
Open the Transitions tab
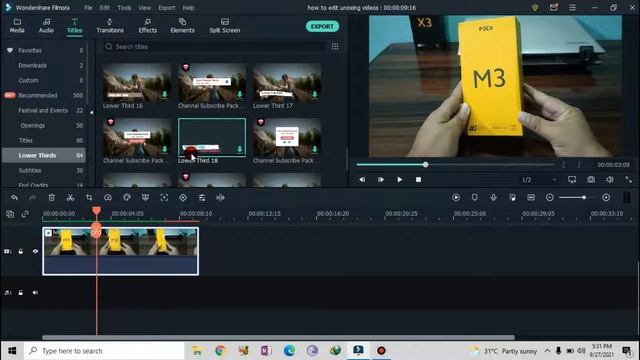tap(110, 26)
